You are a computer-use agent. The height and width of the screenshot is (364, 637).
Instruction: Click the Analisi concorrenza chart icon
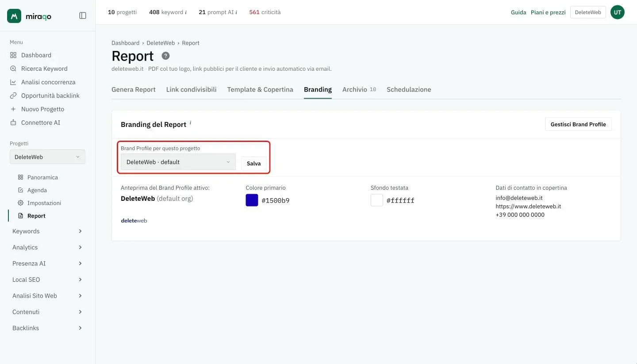point(13,82)
